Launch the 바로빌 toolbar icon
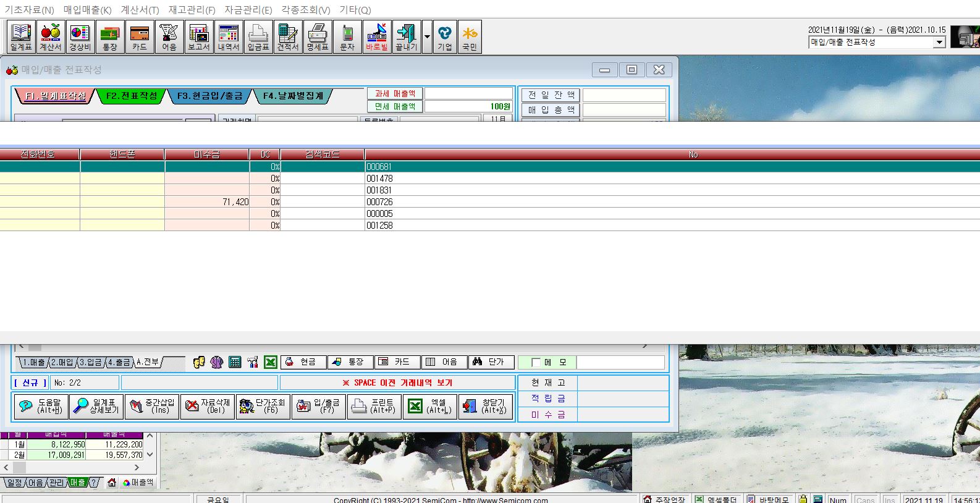The image size is (980, 503). (377, 37)
